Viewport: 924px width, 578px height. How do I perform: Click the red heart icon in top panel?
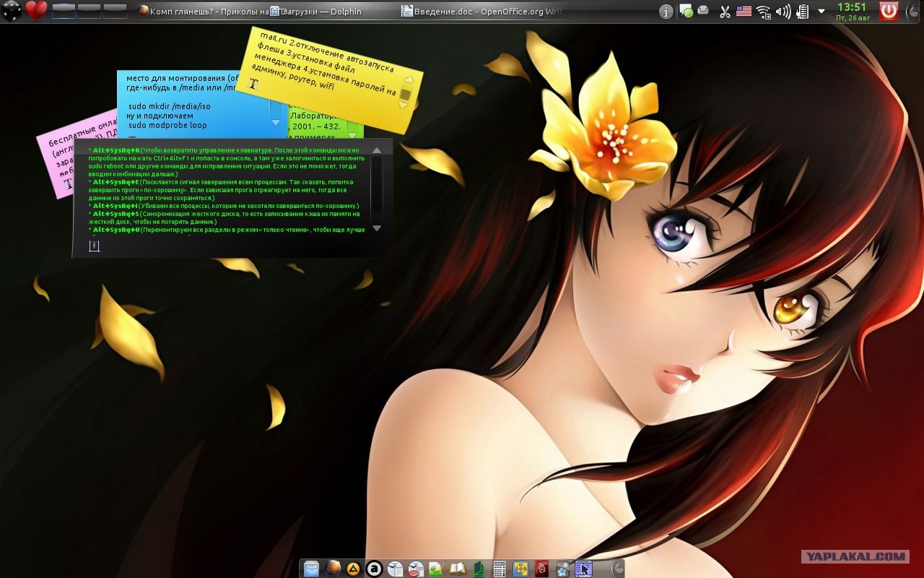click(x=36, y=10)
